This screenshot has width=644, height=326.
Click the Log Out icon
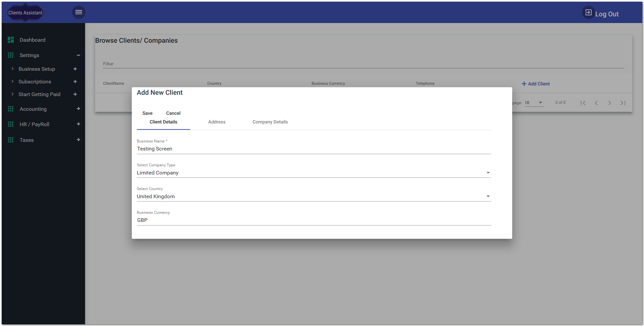(588, 12)
